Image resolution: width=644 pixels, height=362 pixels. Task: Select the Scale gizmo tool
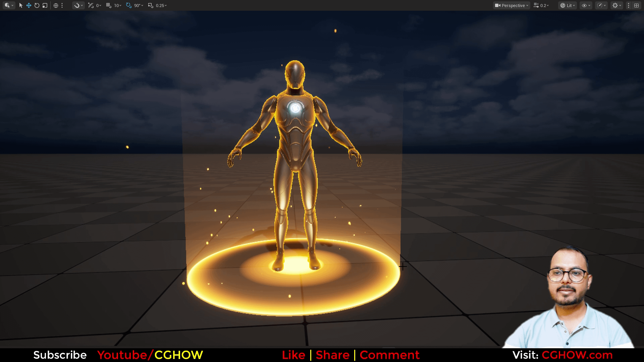coord(45,5)
